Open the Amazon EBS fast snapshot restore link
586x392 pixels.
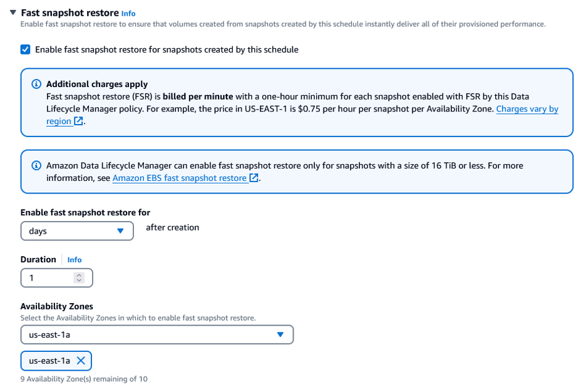tap(180, 178)
